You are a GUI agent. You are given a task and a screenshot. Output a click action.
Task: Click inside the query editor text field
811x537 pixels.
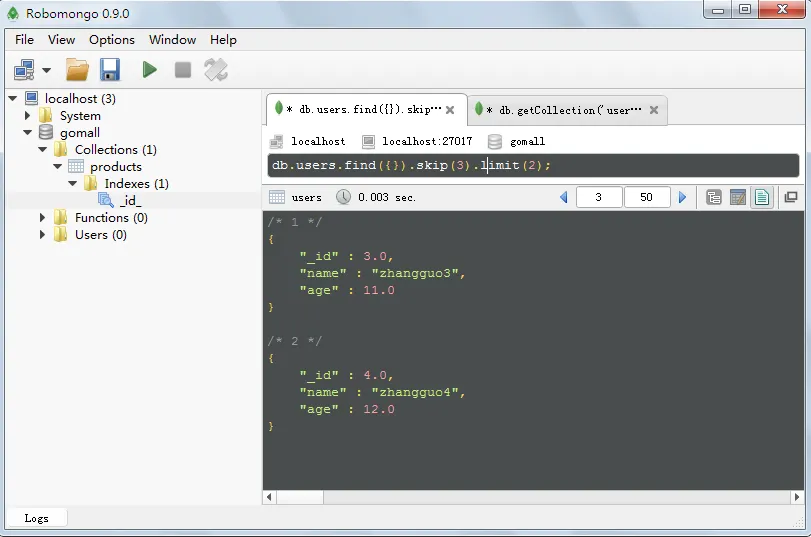[533, 166]
